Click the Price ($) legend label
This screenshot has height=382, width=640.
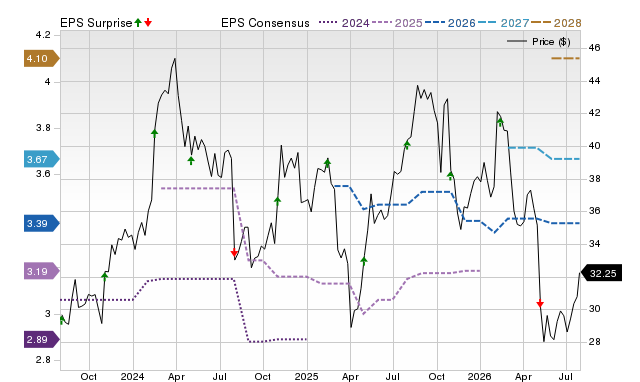coord(551,42)
